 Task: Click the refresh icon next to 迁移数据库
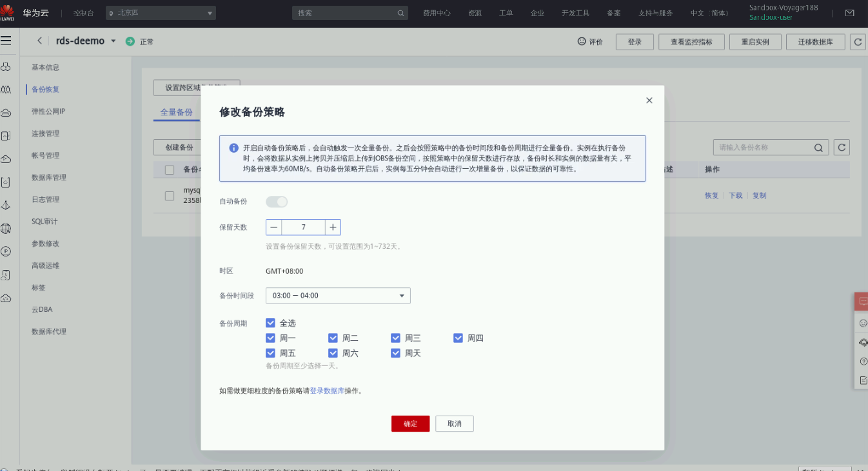click(858, 42)
